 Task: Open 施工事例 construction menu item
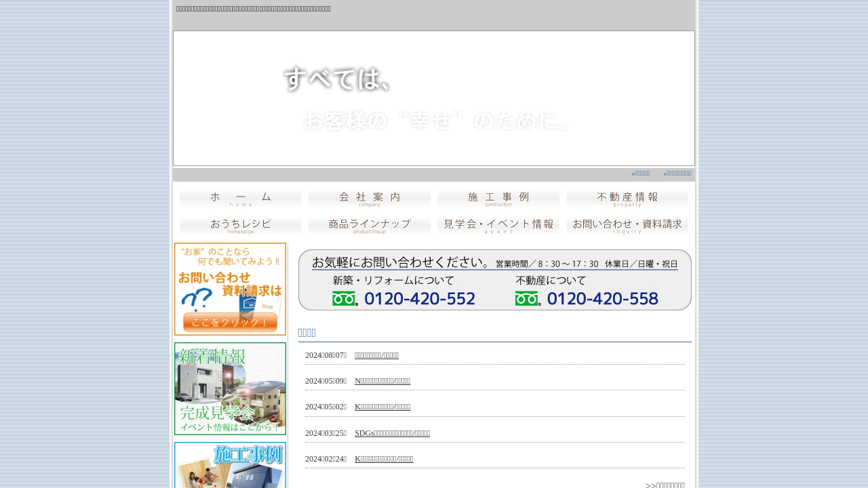click(498, 198)
